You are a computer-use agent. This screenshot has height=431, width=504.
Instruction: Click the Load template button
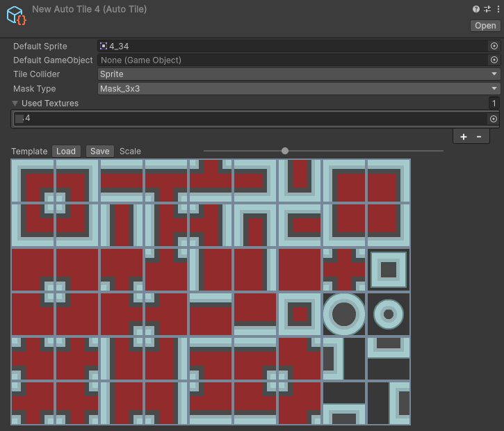pyautogui.click(x=66, y=152)
